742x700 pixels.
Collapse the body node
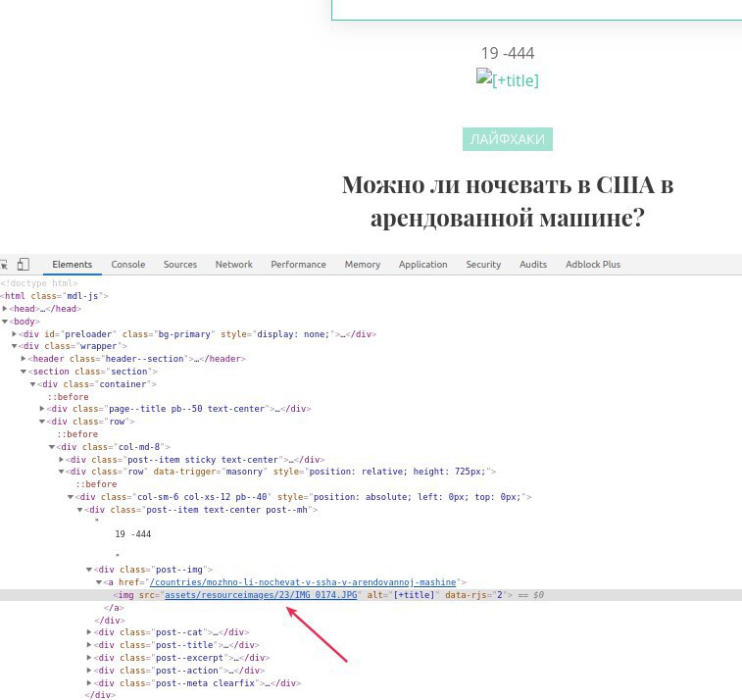pyautogui.click(x=5, y=321)
